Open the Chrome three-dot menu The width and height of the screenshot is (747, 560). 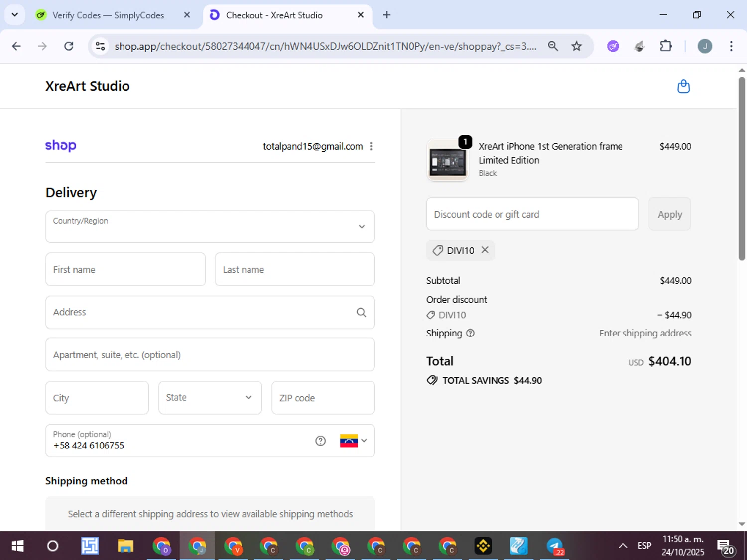pyautogui.click(x=731, y=46)
